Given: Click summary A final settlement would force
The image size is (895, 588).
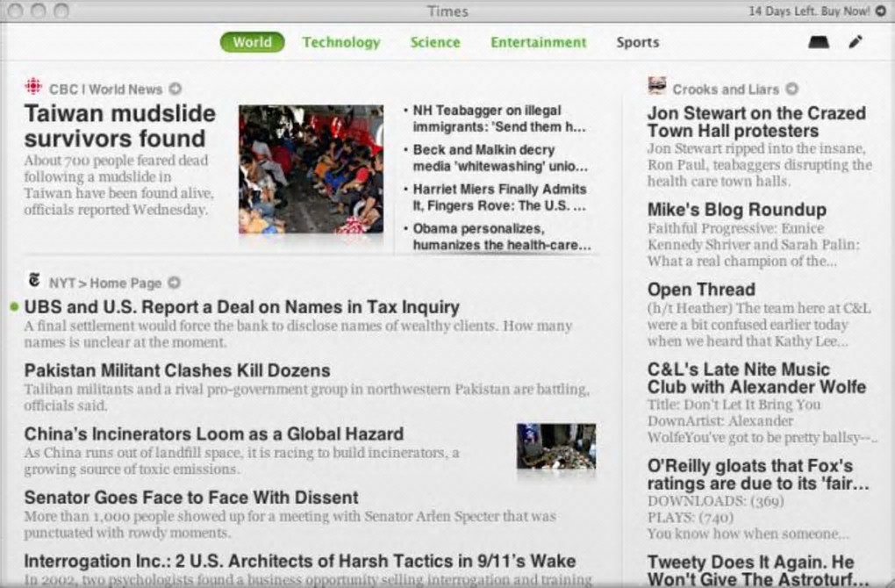Looking at the screenshot, I should point(298,334).
